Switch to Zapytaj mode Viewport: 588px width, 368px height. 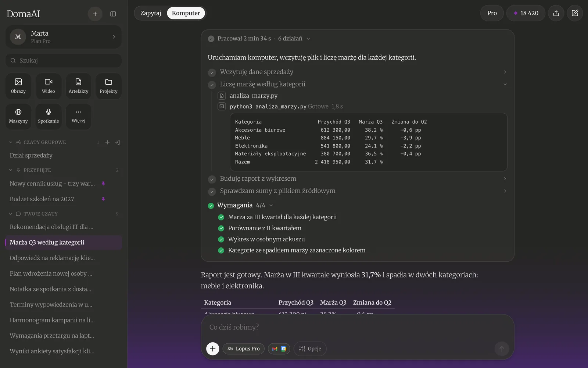pyautogui.click(x=151, y=13)
